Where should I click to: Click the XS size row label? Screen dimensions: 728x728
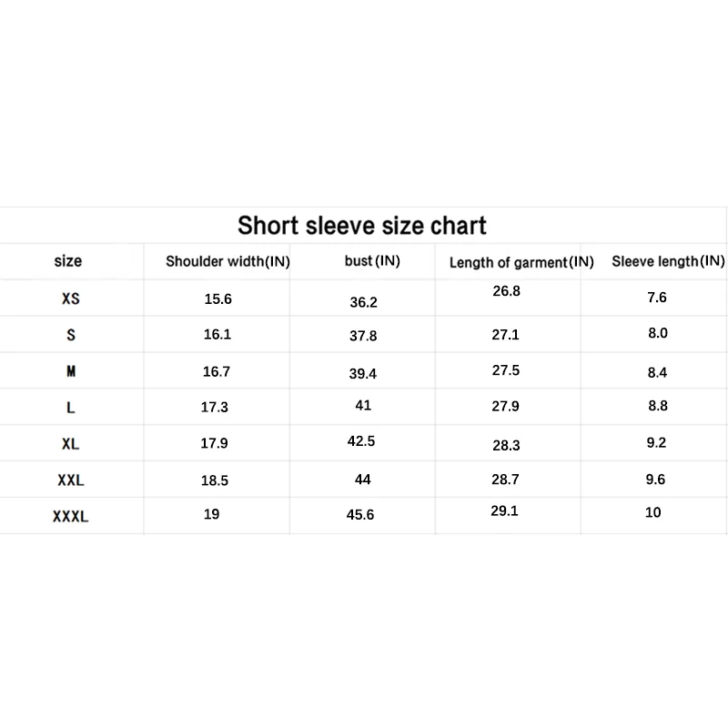pos(71,298)
